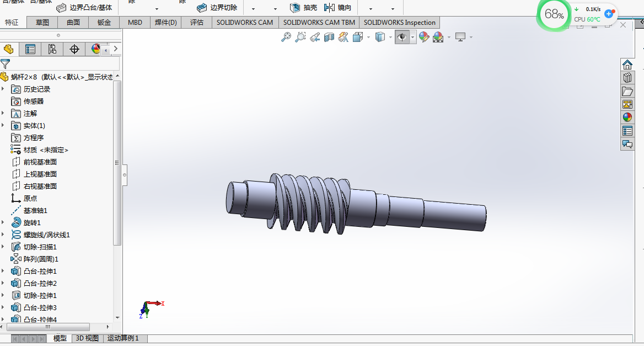The height and width of the screenshot is (346, 644).
Task: Select the 材质 <未指定> item
Action: (40, 150)
